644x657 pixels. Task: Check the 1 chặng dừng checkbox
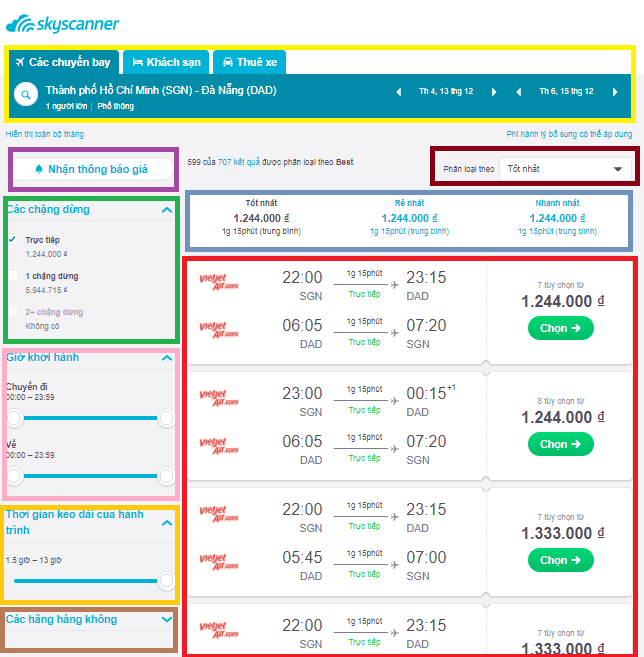point(13,275)
